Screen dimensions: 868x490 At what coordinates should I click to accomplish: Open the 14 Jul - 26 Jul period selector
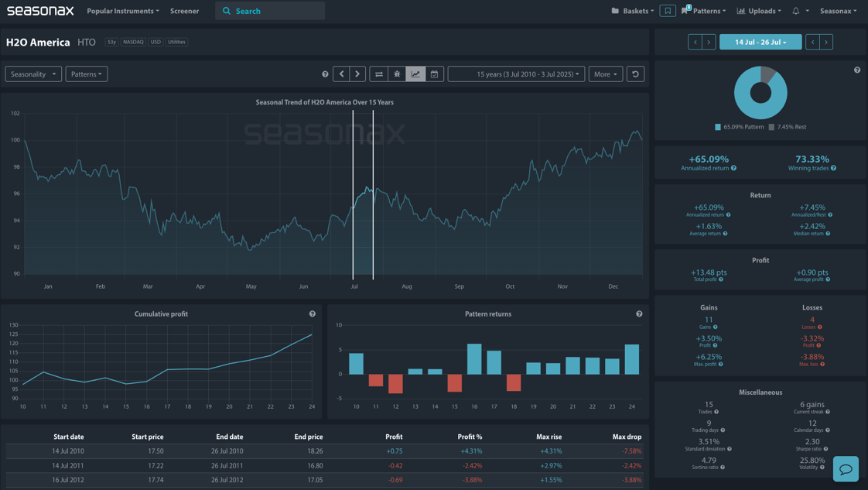(760, 42)
